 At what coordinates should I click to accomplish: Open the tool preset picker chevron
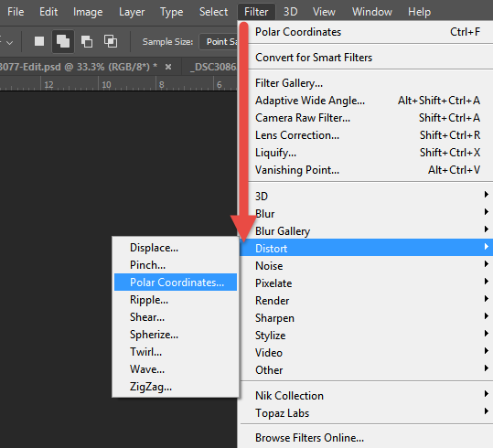point(10,42)
